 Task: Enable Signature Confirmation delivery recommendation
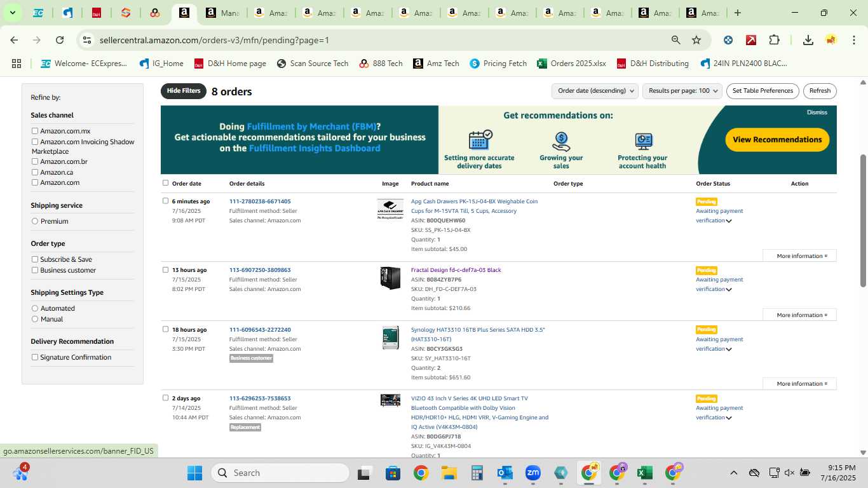[35, 357]
